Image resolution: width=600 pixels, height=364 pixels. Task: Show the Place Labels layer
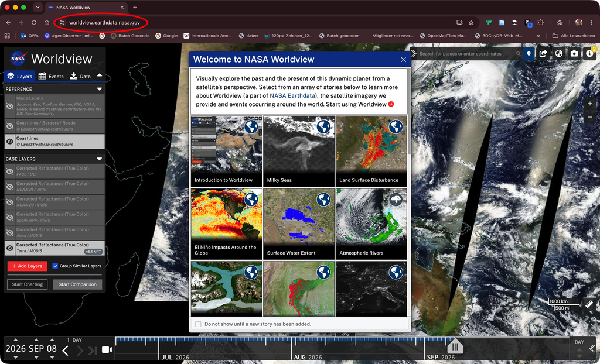click(x=10, y=106)
